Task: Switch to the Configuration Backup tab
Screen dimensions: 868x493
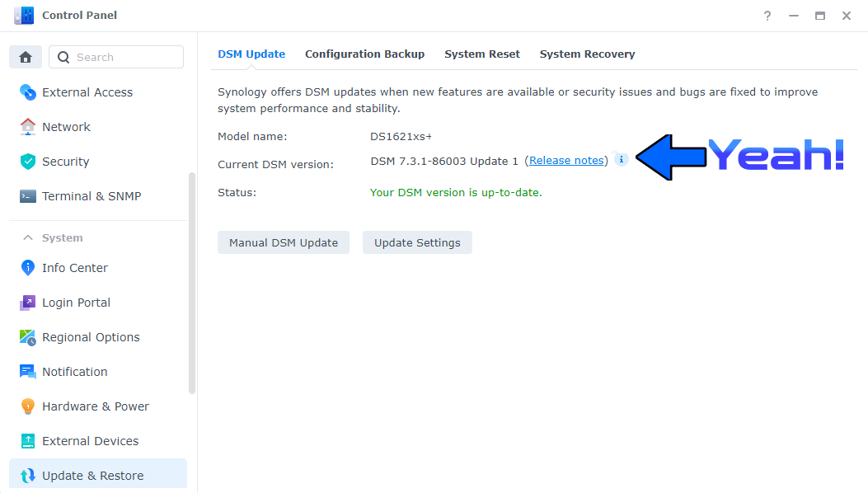Action: (x=364, y=54)
